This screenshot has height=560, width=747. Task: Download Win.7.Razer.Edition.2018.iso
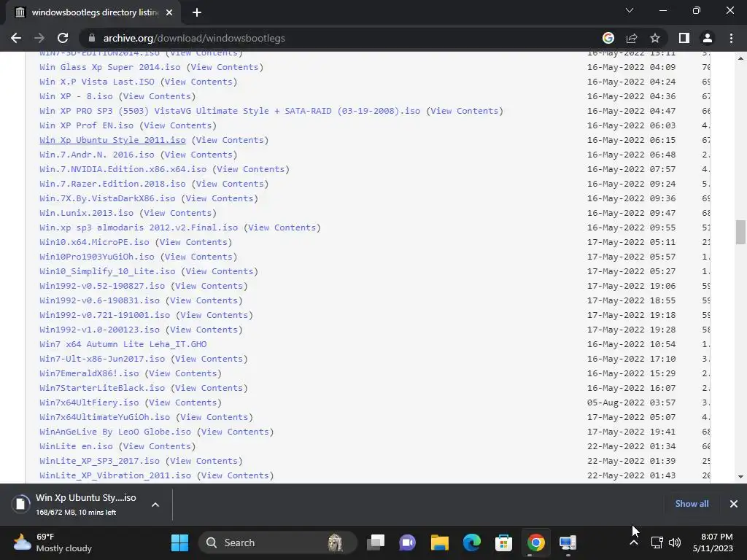coord(112,184)
